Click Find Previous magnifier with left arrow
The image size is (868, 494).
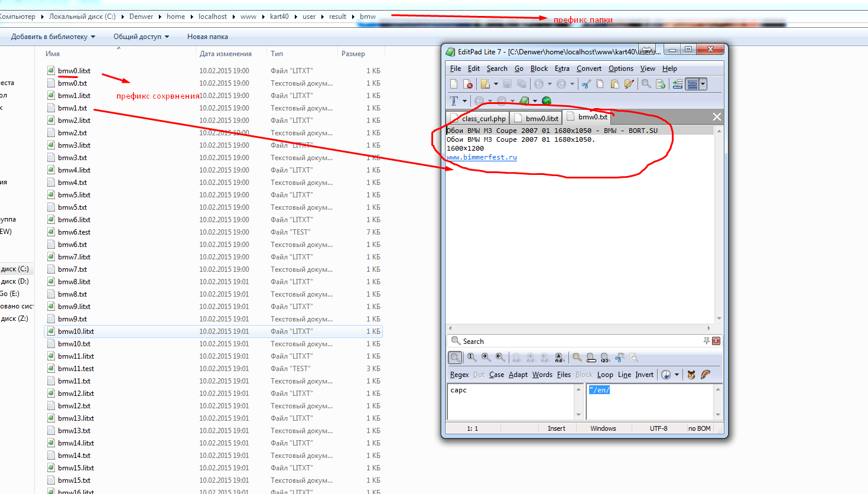click(x=500, y=357)
